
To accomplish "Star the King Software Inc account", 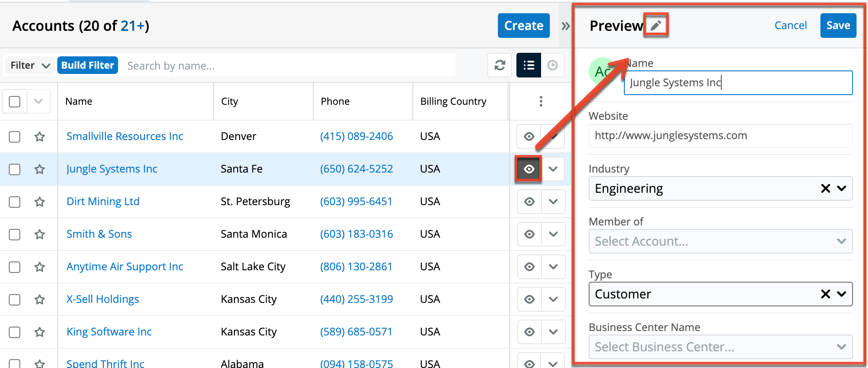I will [x=40, y=332].
